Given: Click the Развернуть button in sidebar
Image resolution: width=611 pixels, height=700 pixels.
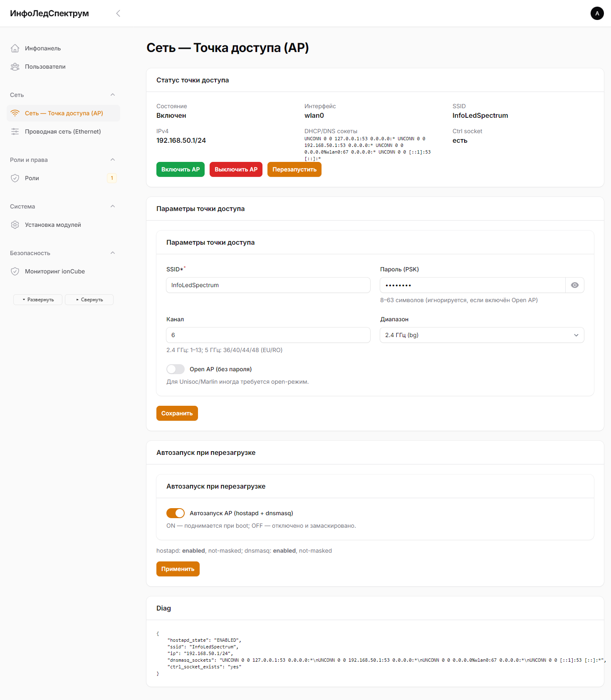Looking at the screenshot, I should 38,300.
